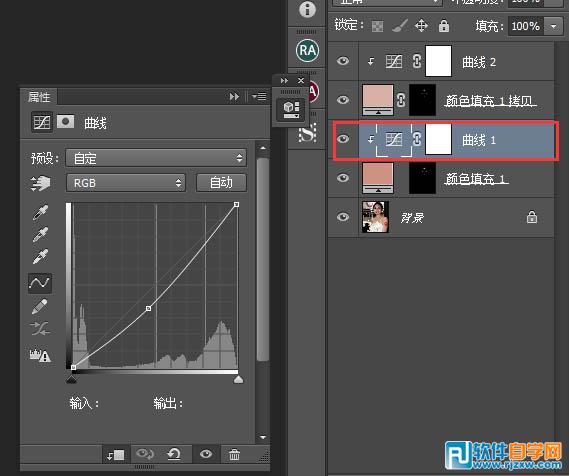Select the edit points curve tool
Screen dimensions: 569x476
(40, 283)
